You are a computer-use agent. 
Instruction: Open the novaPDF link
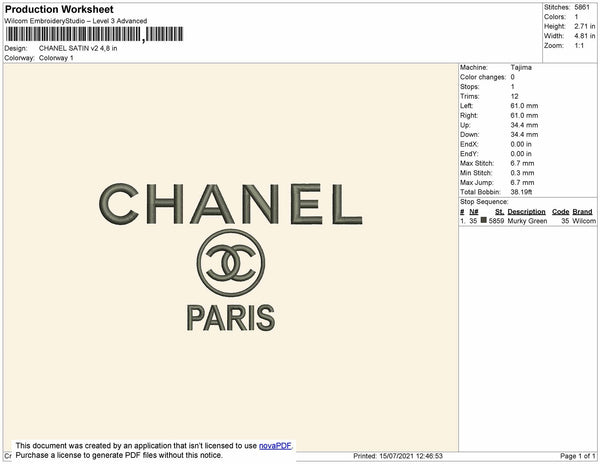point(275,446)
